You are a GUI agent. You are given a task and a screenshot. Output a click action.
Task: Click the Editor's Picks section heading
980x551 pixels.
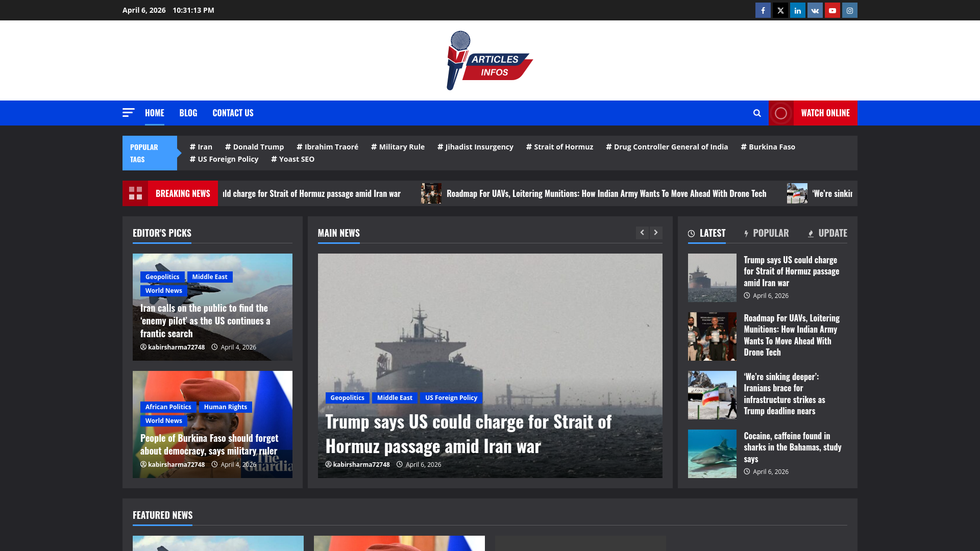point(162,233)
